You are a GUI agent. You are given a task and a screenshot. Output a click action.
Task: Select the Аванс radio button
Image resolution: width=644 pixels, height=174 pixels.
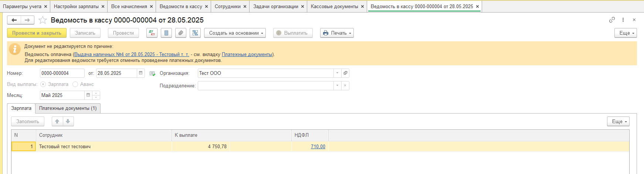[x=75, y=84]
